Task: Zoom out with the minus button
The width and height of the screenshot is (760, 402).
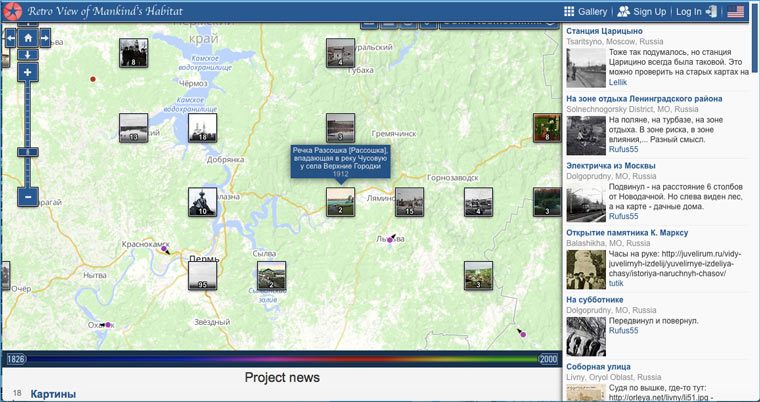Action: 28,197
